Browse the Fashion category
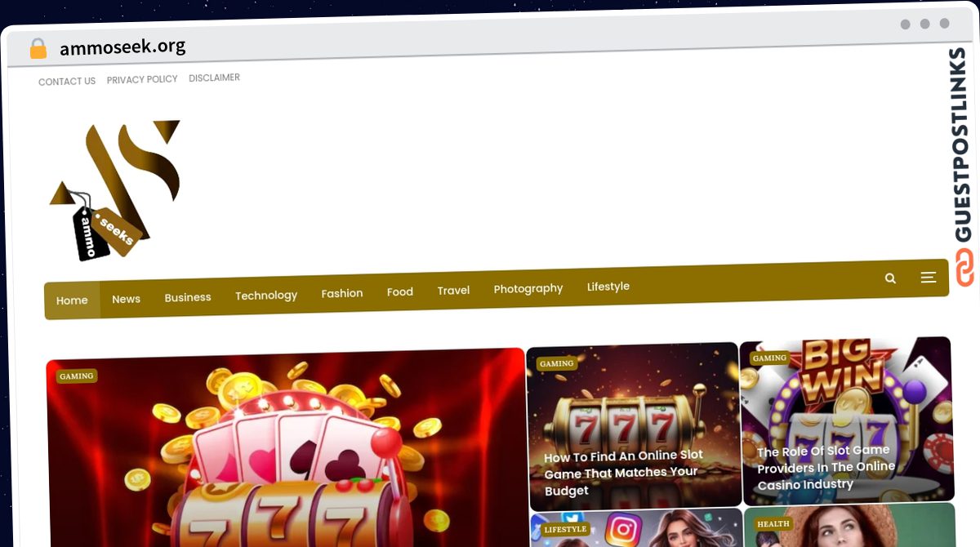This screenshot has width=980, height=547. pyautogui.click(x=342, y=293)
